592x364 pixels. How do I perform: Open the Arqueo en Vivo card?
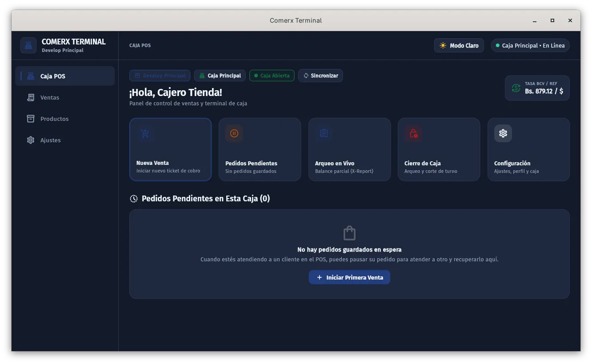click(x=350, y=149)
